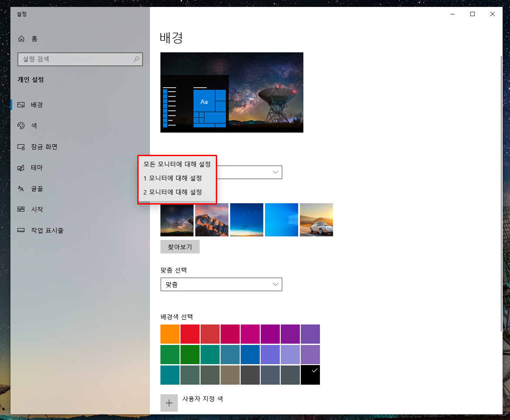Click the 색 palette icon
510x420 pixels.
click(x=21, y=126)
